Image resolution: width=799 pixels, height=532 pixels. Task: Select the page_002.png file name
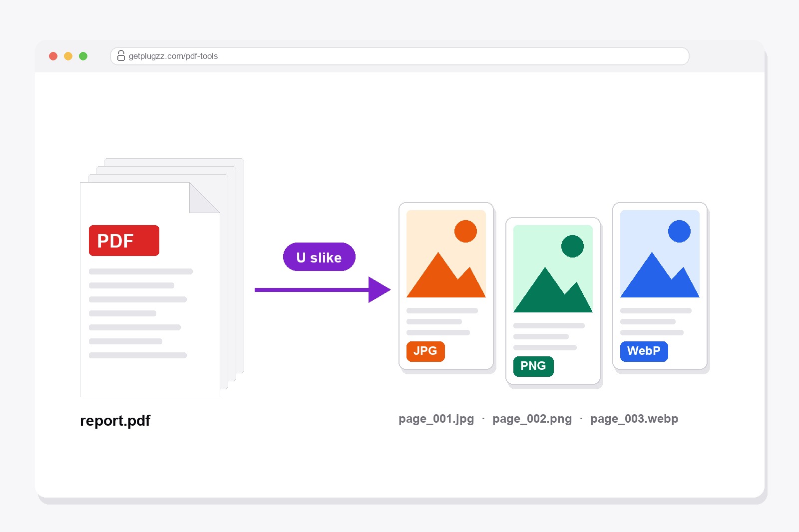click(x=532, y=419)
